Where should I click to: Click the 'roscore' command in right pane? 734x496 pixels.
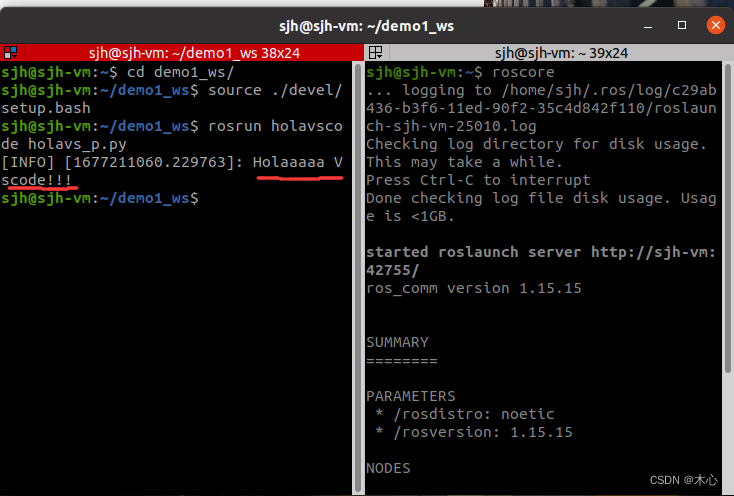tap(523, 72)
